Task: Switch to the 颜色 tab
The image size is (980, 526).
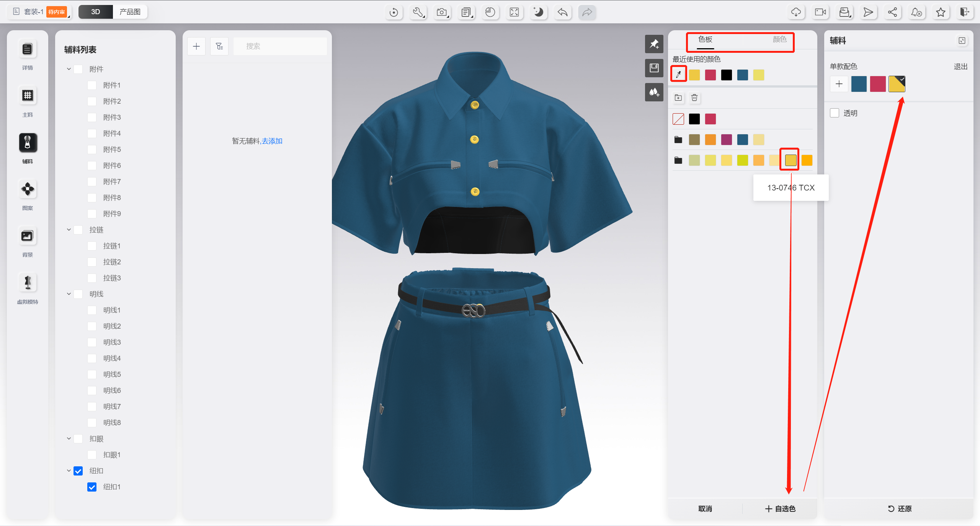Action: pos(779,39)
